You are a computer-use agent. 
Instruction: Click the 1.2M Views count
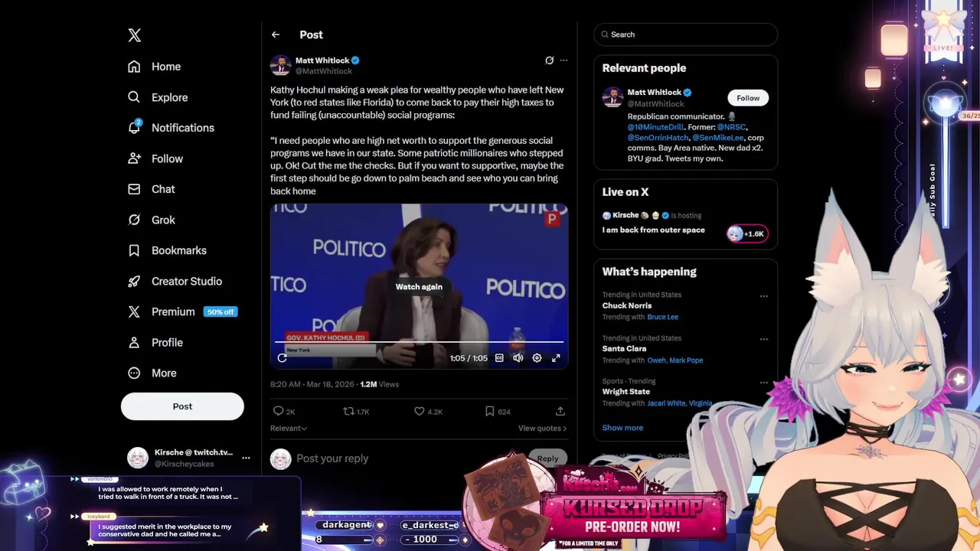[x=379, y=384]
